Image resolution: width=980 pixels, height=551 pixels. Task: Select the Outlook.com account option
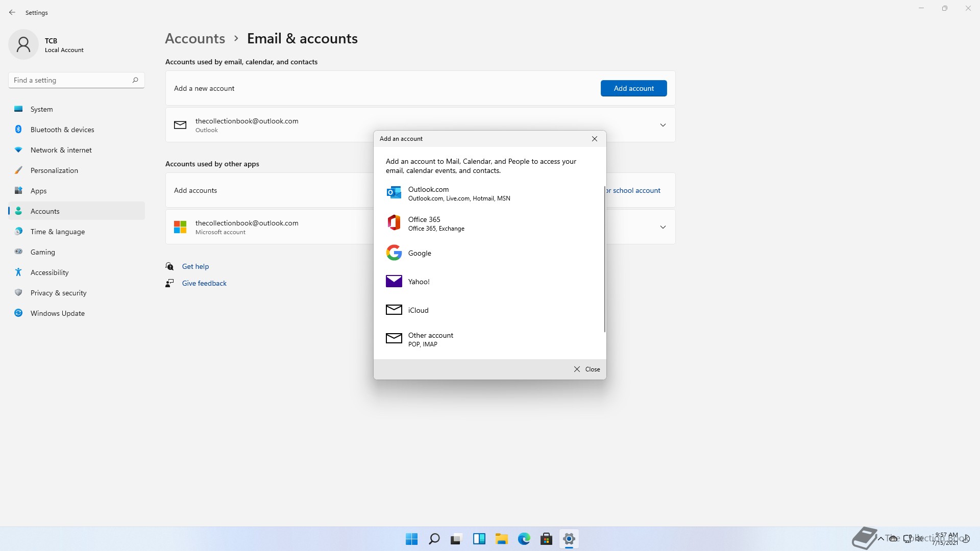(x=429, y=193)
